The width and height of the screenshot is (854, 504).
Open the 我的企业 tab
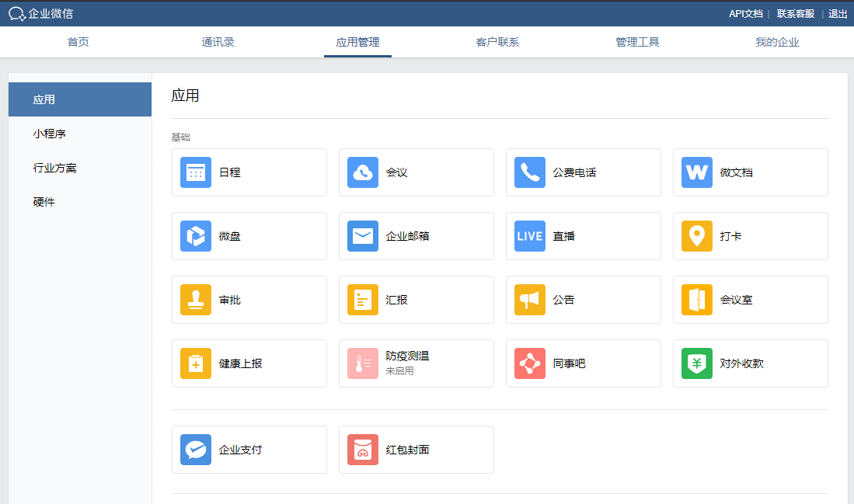click(777, 42)
